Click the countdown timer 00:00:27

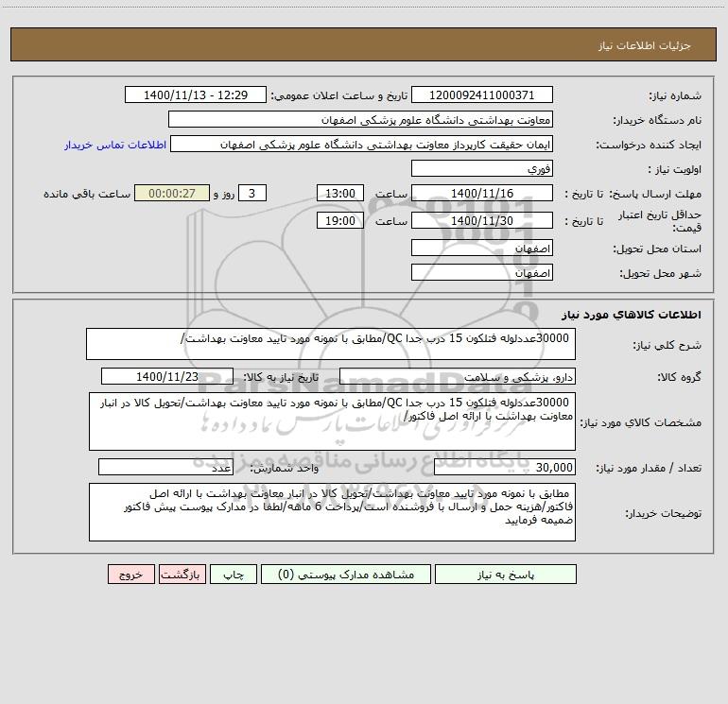click(172, 193)
